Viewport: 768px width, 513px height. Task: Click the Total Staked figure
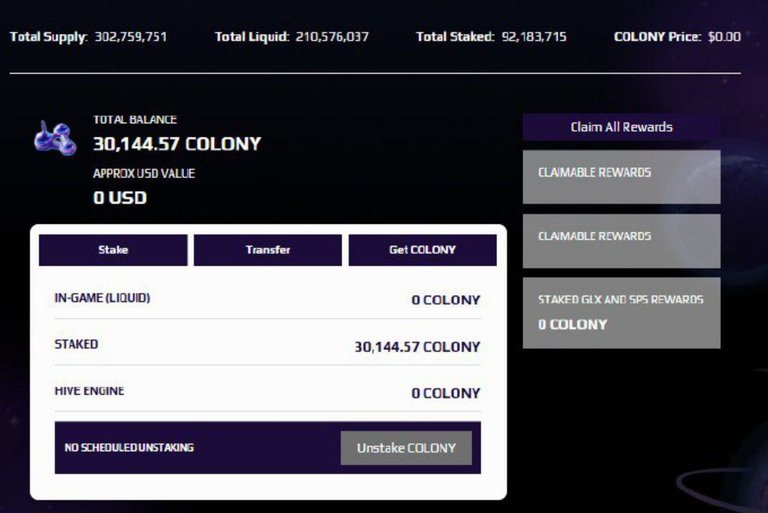tap(534, 37)
